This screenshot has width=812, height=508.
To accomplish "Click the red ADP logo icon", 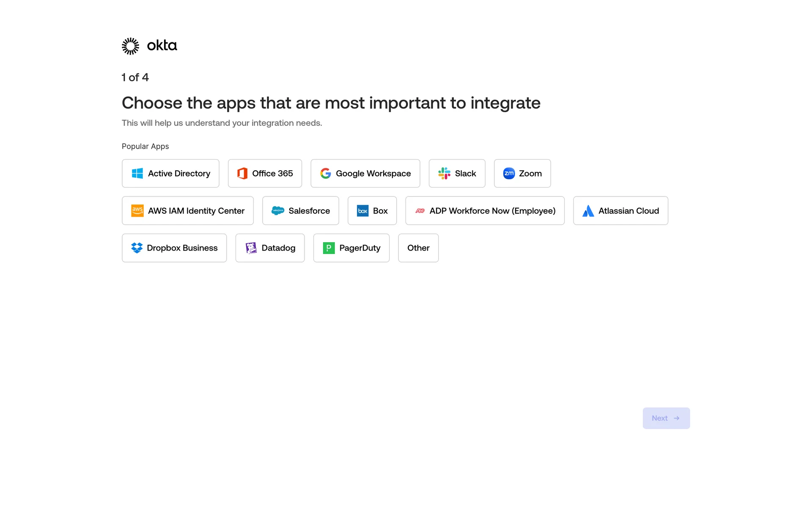I will point(420,210).
